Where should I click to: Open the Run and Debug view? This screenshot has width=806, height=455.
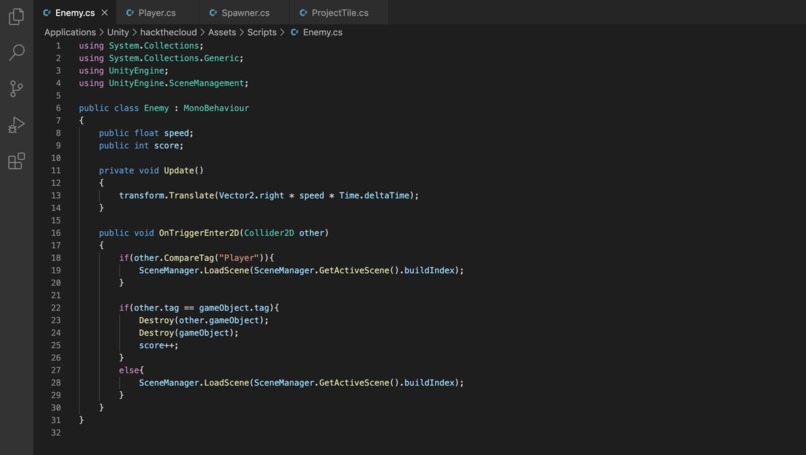[16, 125]
